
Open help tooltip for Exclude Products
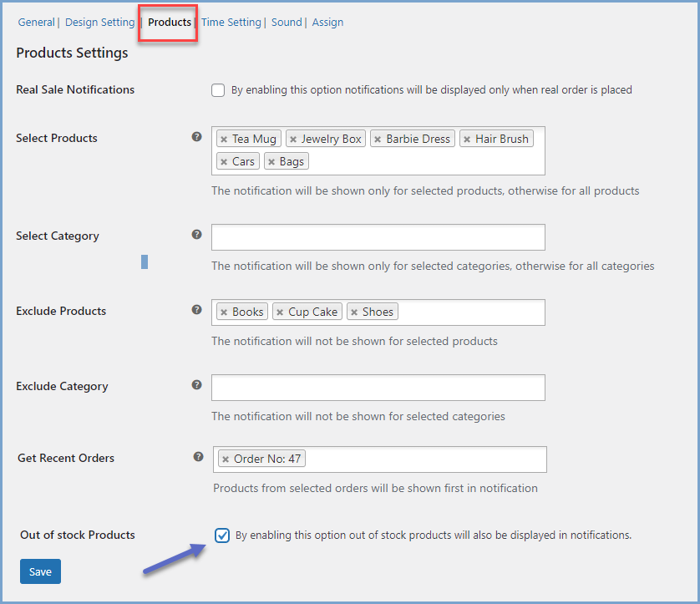pyautogui.click(x=196, y=310)
